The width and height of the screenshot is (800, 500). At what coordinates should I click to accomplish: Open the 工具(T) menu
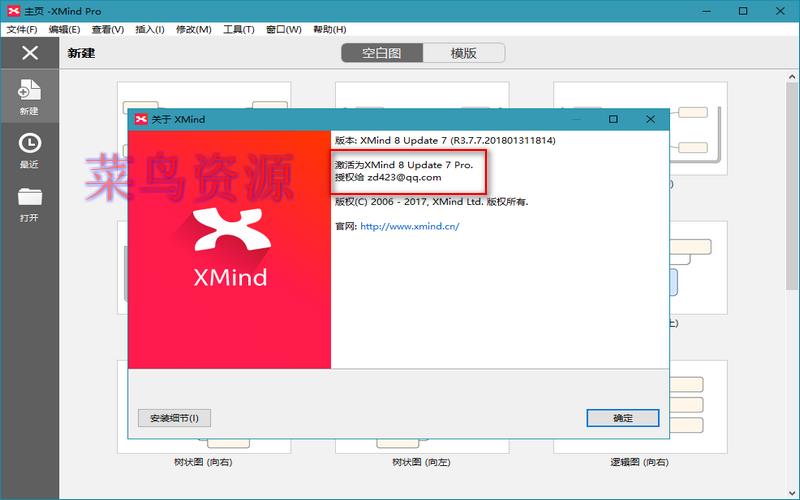coord(238,29)
